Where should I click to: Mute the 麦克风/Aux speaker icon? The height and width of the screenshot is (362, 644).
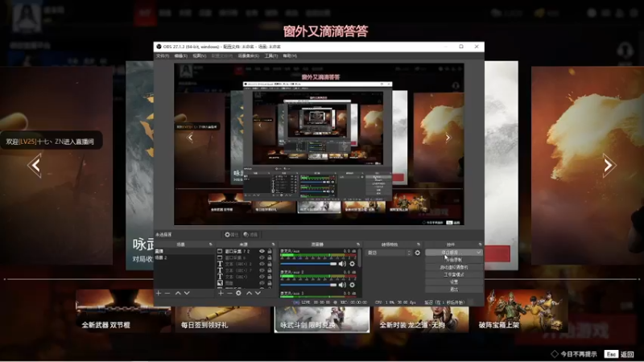[x=342, y=264]
